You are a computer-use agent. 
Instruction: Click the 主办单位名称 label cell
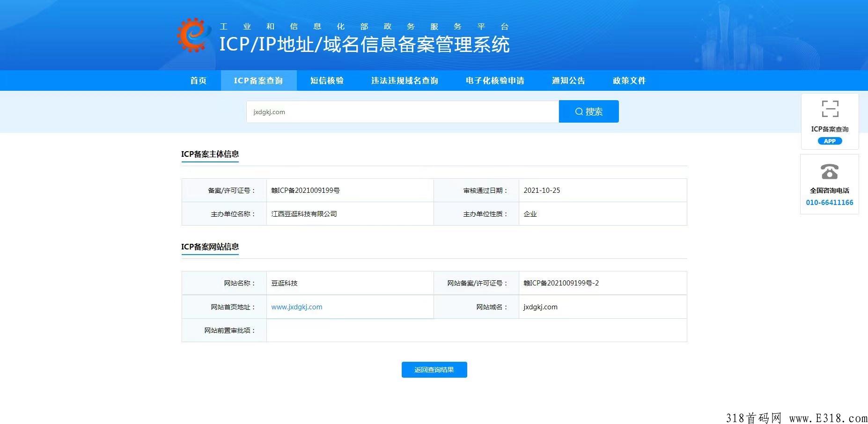coord(224,214)
